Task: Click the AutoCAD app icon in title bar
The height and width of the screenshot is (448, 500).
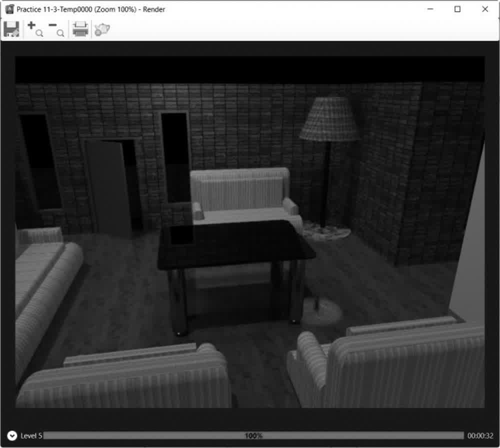Action: (x=9, y=9)
